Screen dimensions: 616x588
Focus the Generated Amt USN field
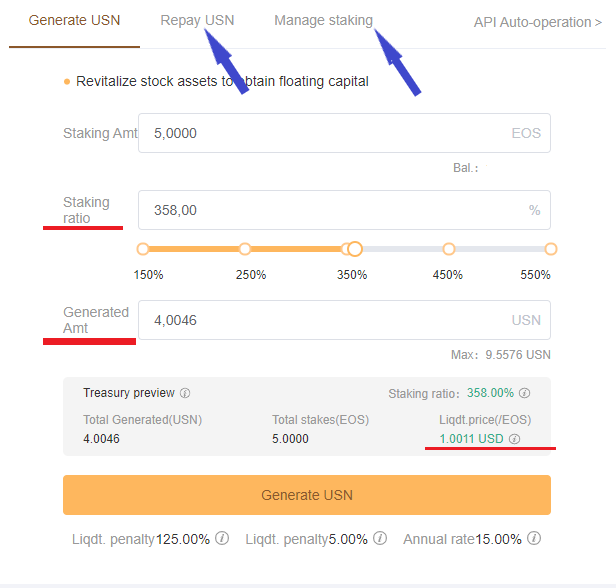pyautogui.click(x=344, y=320)
